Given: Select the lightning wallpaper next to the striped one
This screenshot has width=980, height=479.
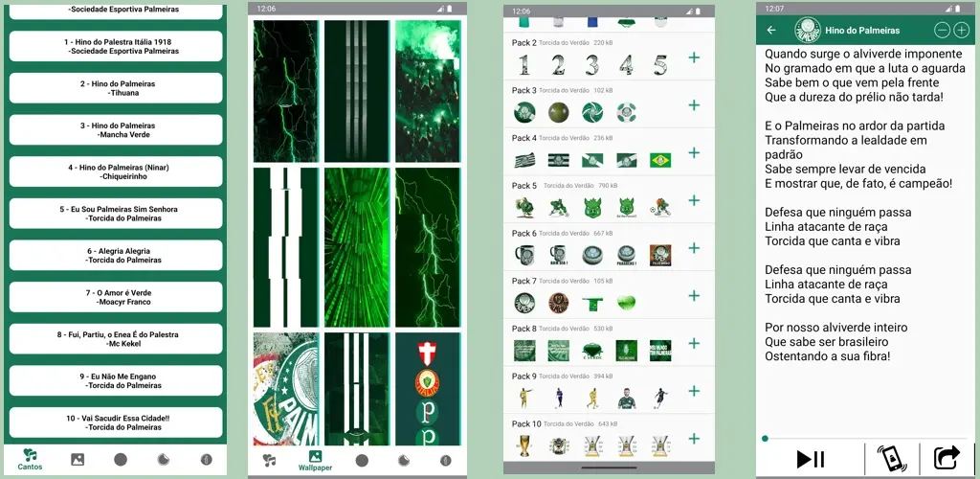Looking at the screenshot, I should [285, 91].
